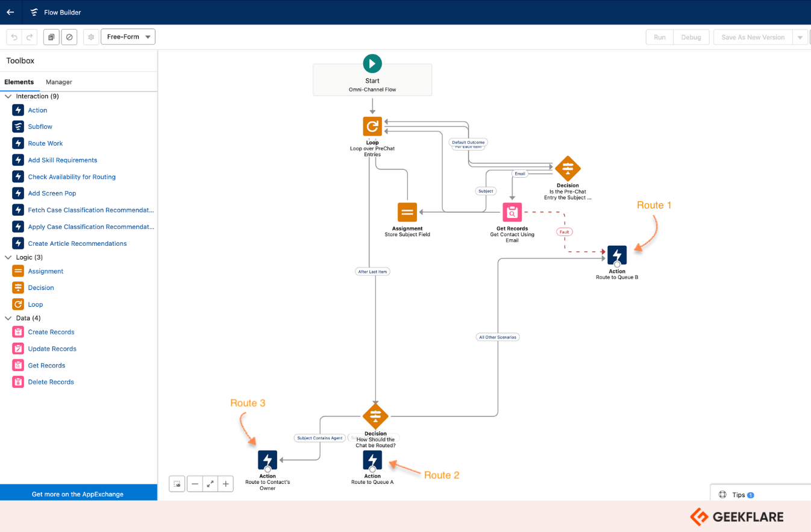This screenshot has width=811, height=532.
Task: Click the settings gear icon in toolbar
Action: click(x=91, y=37)
